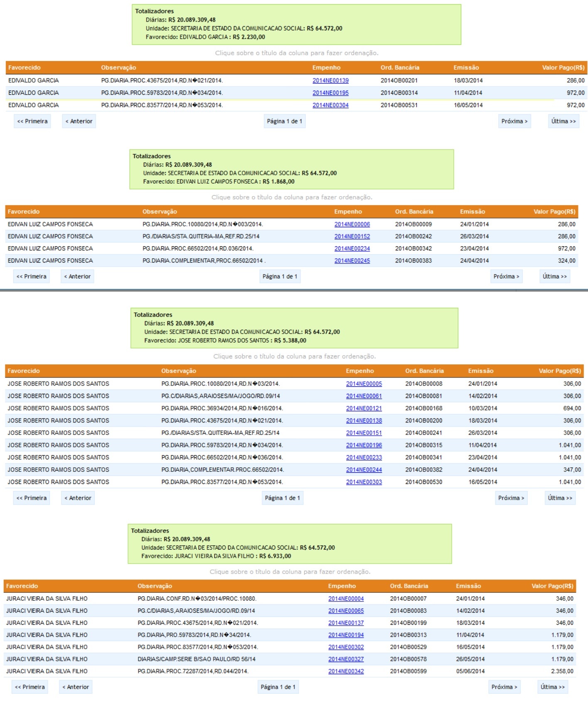Open empenho link 2014NE00139
The height and width of the screenshot is (707, 588).
pyautogui.click(x=330, y=81)
